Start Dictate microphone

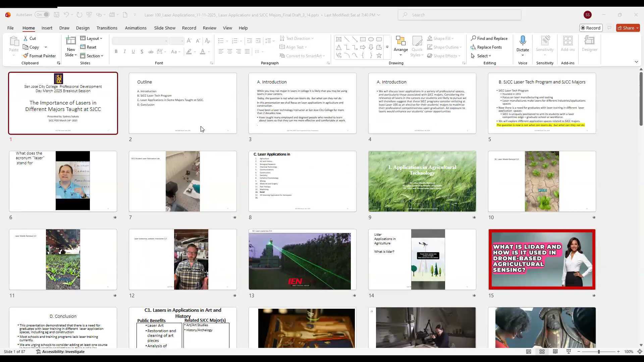(522, 41)
